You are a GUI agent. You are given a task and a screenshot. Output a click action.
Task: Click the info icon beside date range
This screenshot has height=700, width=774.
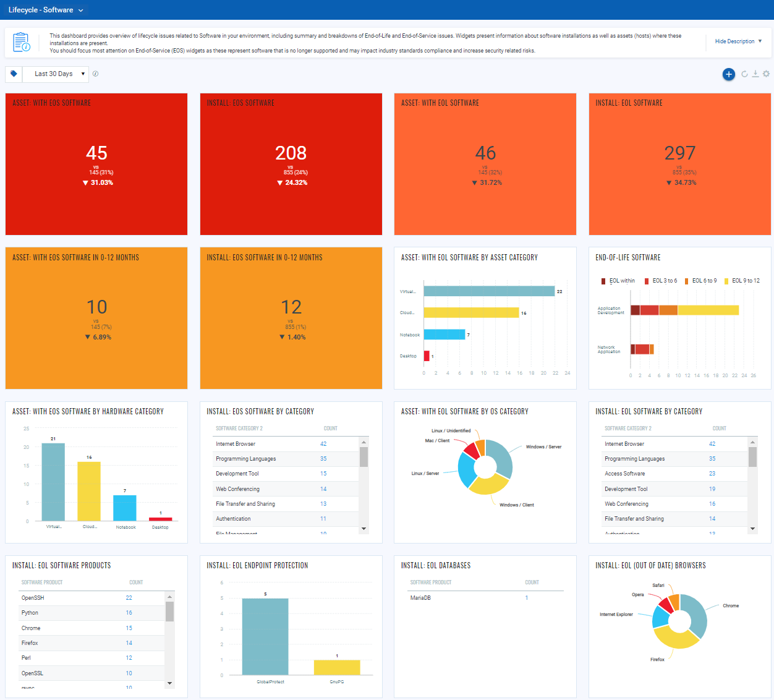95,74
